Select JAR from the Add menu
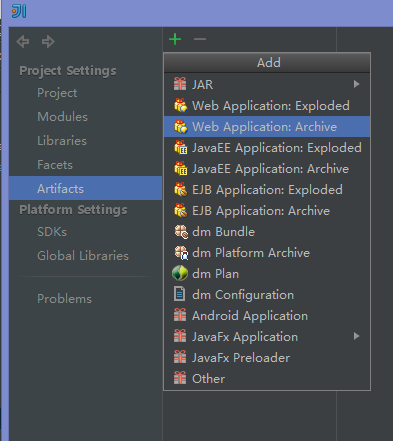The height and width of the screenshot is (441, 393). pos(267,84)
